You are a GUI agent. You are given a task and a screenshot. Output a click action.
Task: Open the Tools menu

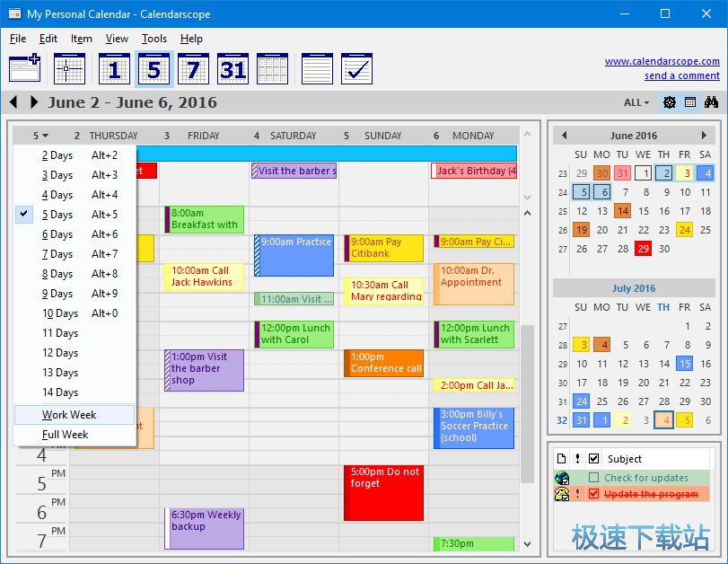tap(153, 39)
